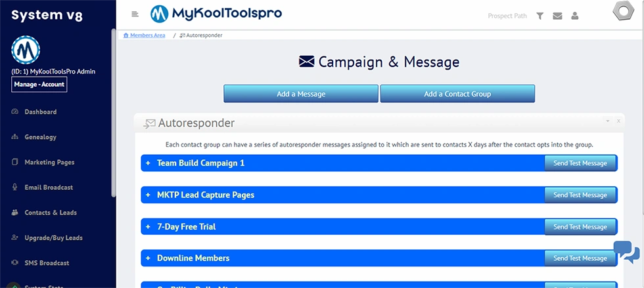Screen dimensions: 644x288
Task: Follow the Members Area breadcrumb link
Action: coord(147,35)
